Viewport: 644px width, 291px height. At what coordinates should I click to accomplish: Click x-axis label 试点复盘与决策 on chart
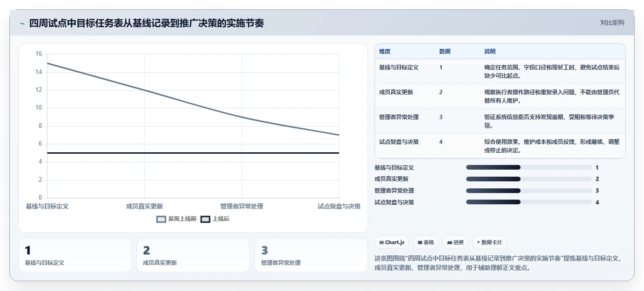[x=339, y=206]
